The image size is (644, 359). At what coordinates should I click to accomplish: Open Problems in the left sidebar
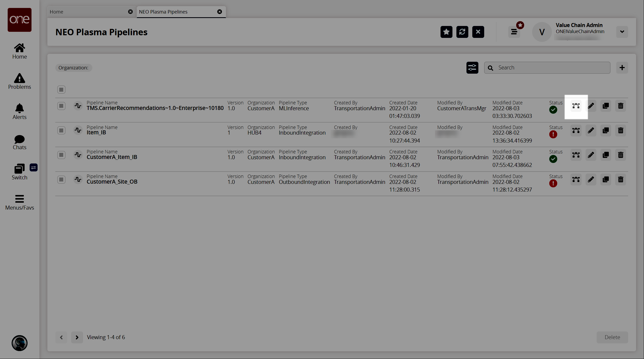coord(20,81)
